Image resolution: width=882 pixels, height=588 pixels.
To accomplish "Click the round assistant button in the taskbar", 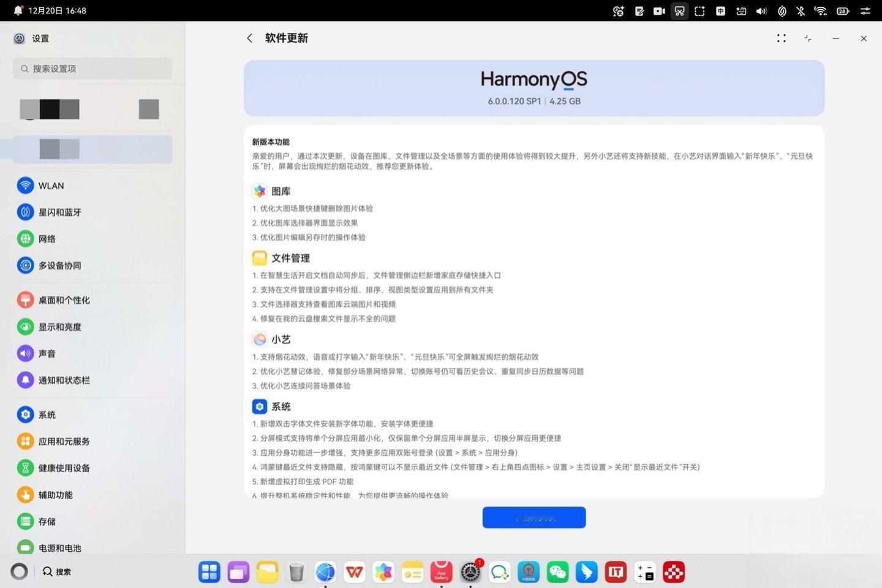I will [x=20, y=571].
